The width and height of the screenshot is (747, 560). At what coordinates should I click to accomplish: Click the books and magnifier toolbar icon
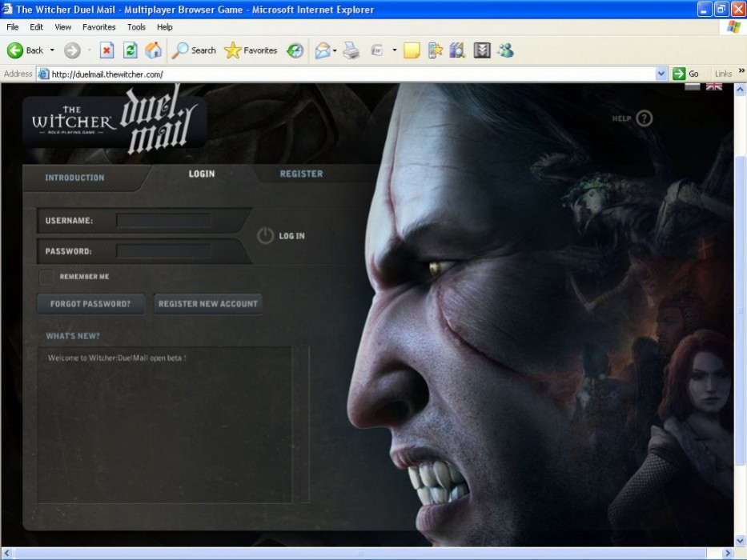click(x=457, y=50)
